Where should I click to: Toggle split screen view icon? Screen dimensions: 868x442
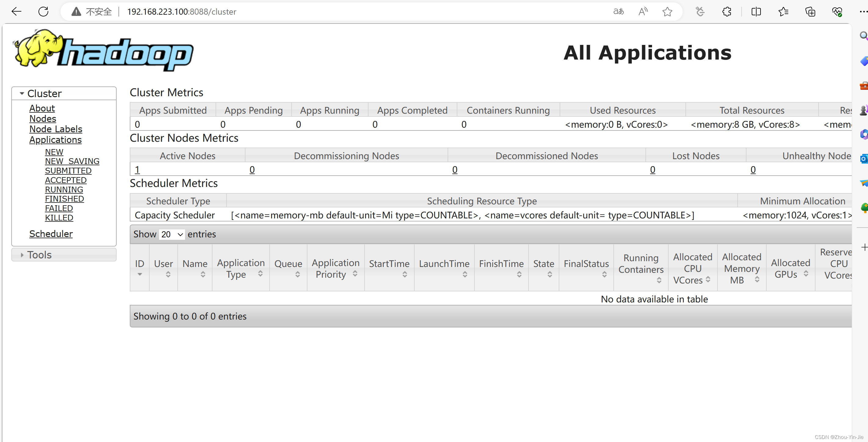[756, 12]
